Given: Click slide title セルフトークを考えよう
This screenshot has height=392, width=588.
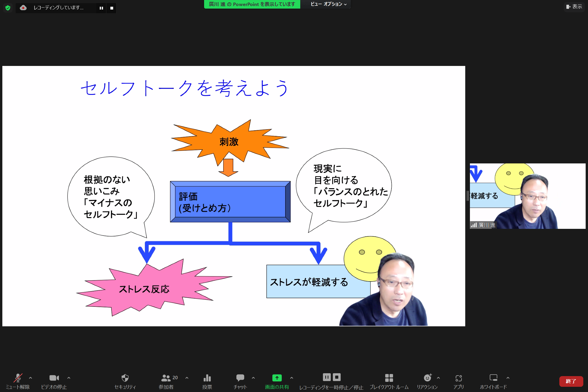Looking at the screenshot, I should pos(185,88).
